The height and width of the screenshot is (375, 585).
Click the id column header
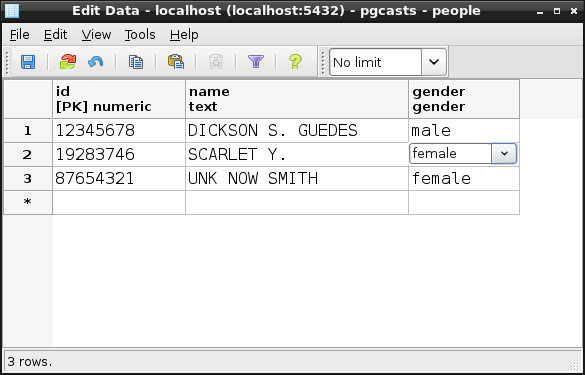119,99
